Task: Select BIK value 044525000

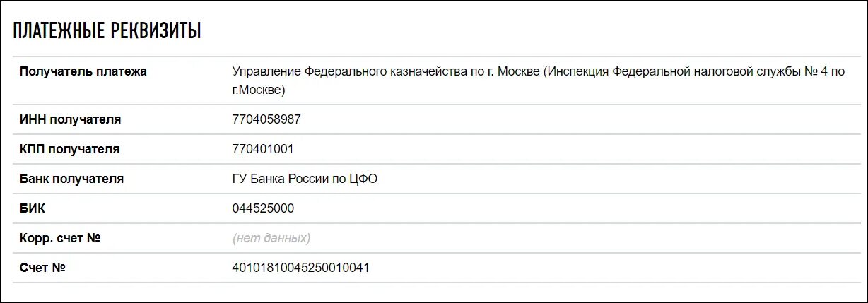Action: tap(263, 208)
